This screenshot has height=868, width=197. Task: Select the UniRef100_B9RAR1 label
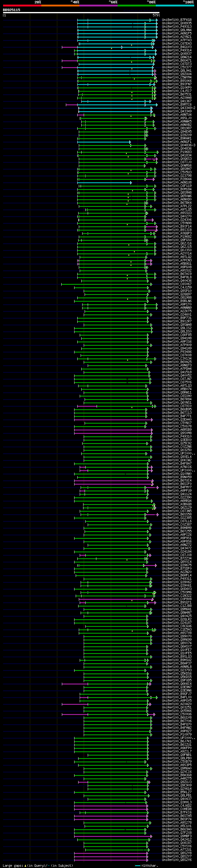177,139
